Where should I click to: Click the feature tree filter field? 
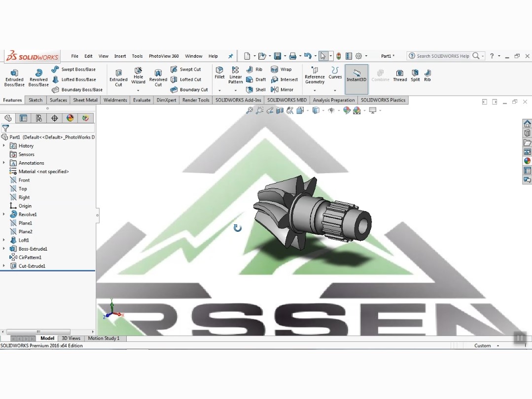pyautogui.click(x=48, y=128)
